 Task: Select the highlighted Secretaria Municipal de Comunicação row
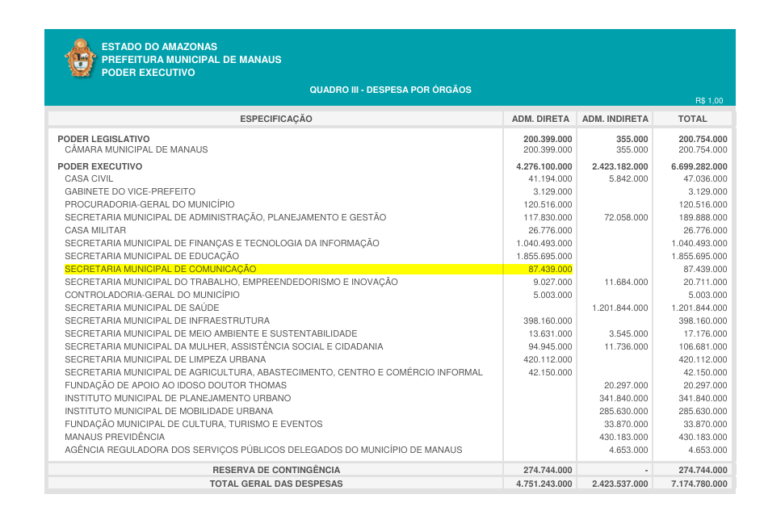coord(160,269)
